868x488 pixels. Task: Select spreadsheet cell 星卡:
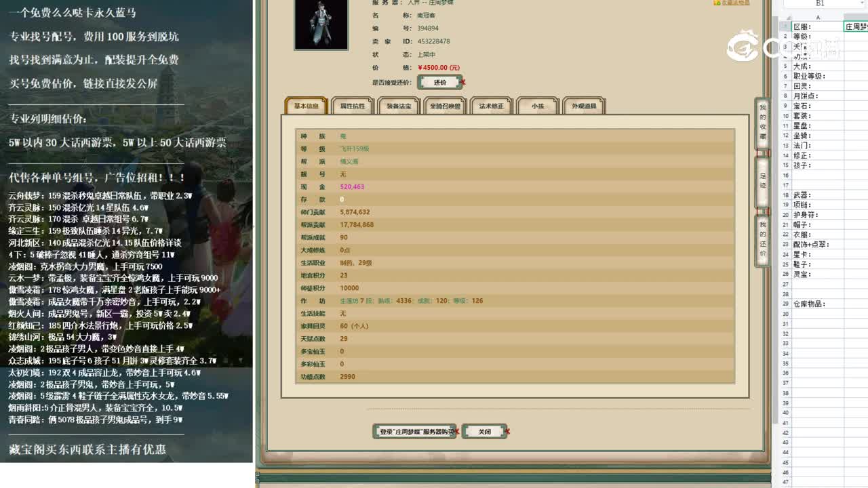(817, 254)
